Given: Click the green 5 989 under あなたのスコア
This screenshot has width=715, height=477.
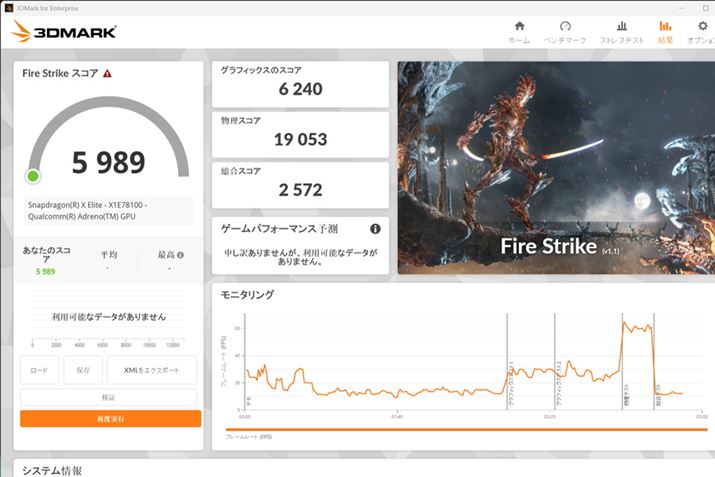Looking at the screenshot, I should 46,271.
